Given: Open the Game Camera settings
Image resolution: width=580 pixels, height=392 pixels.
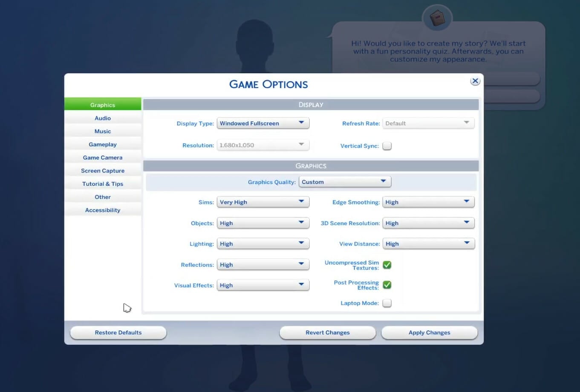Looking at the screenshot, I should [102, 157].
